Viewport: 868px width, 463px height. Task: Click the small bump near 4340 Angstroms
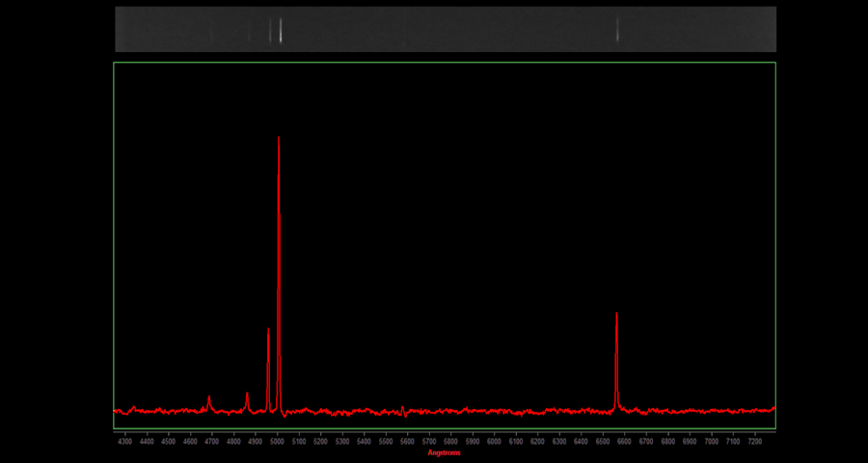(133, 406)
